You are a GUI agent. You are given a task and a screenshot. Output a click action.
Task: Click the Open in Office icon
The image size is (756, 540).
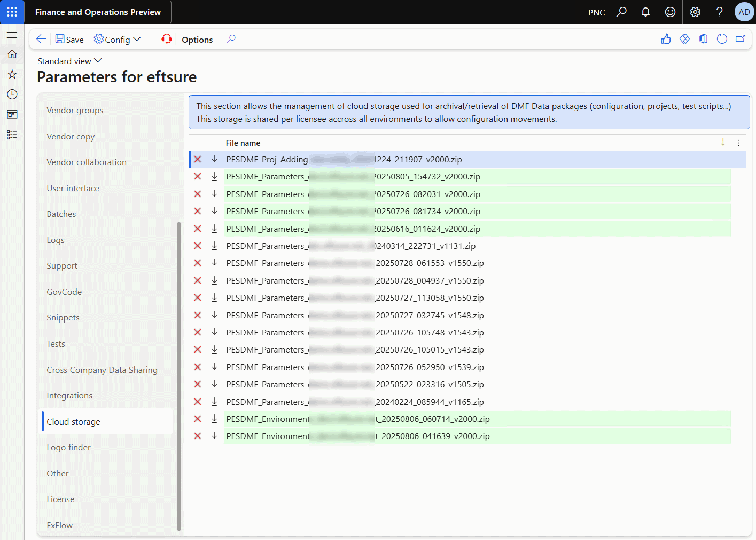703,39
